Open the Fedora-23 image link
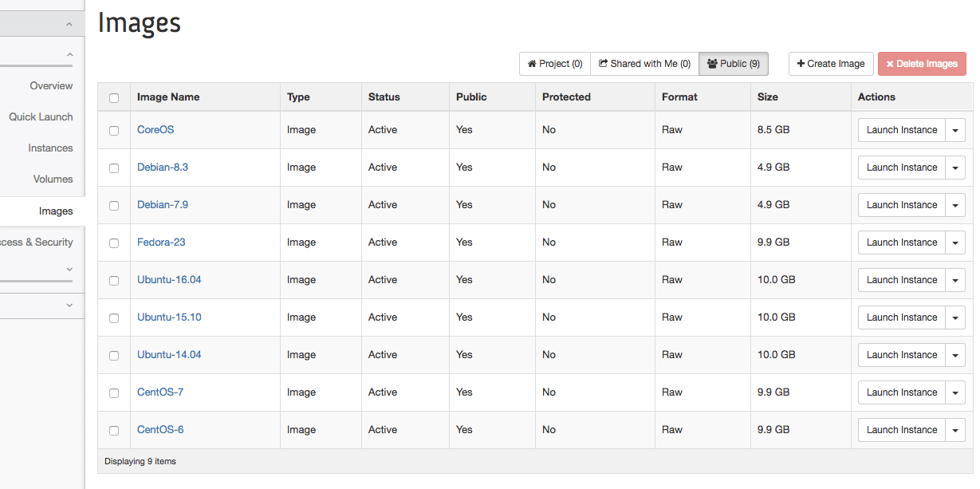980x489 pixels. coord(161,243)
